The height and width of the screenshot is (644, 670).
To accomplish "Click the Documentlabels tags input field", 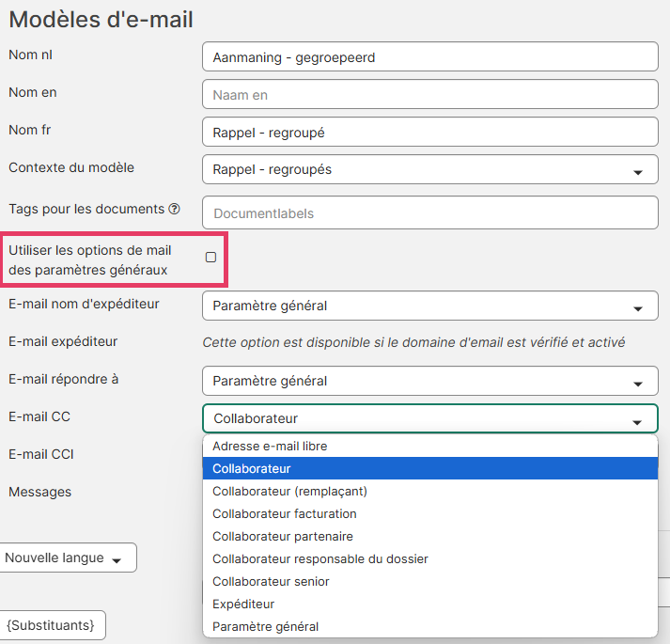I will (x=429, y=212).
